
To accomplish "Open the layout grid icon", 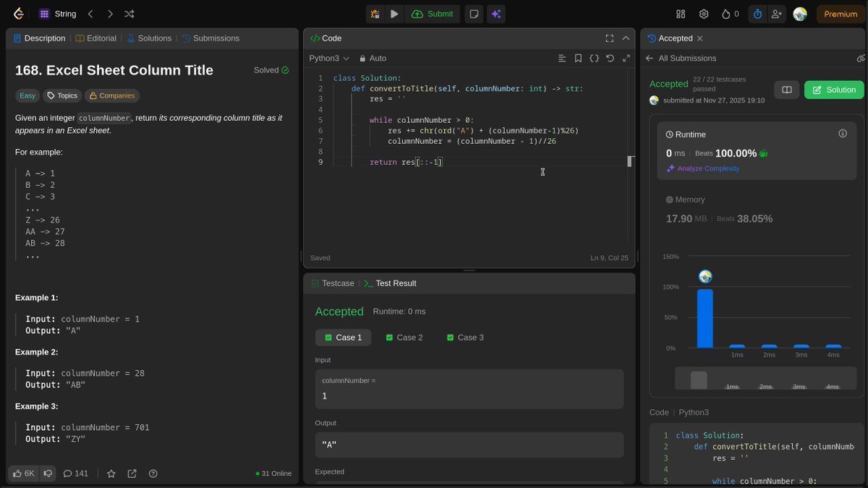I will 681,14.
